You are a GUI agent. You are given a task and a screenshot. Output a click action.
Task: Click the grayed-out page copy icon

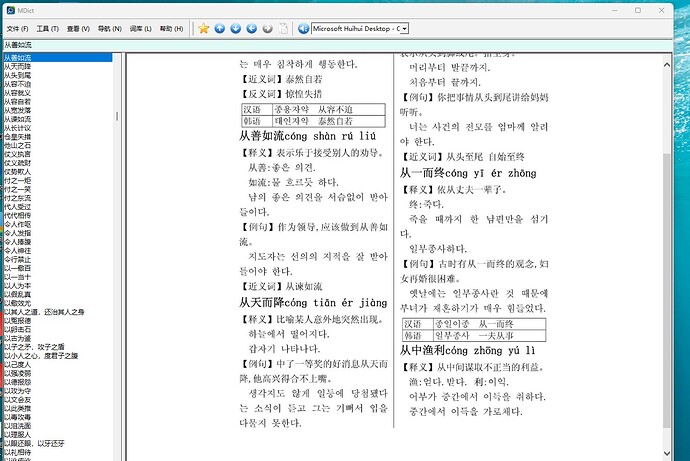click(x=283, y=29)
